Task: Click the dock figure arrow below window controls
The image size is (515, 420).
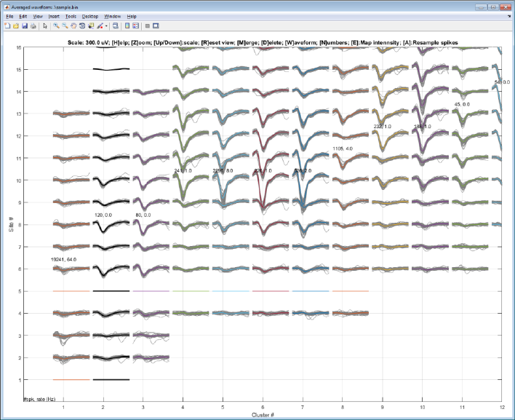Action: 510,16
